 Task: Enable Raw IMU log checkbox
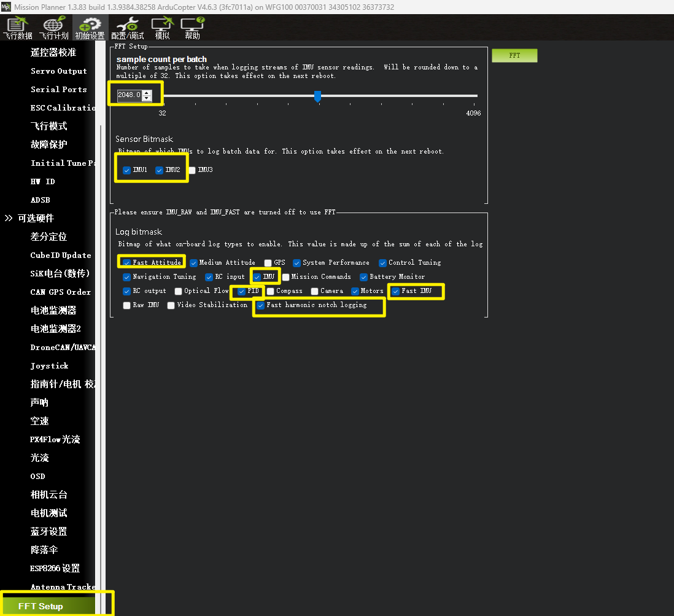127,305
